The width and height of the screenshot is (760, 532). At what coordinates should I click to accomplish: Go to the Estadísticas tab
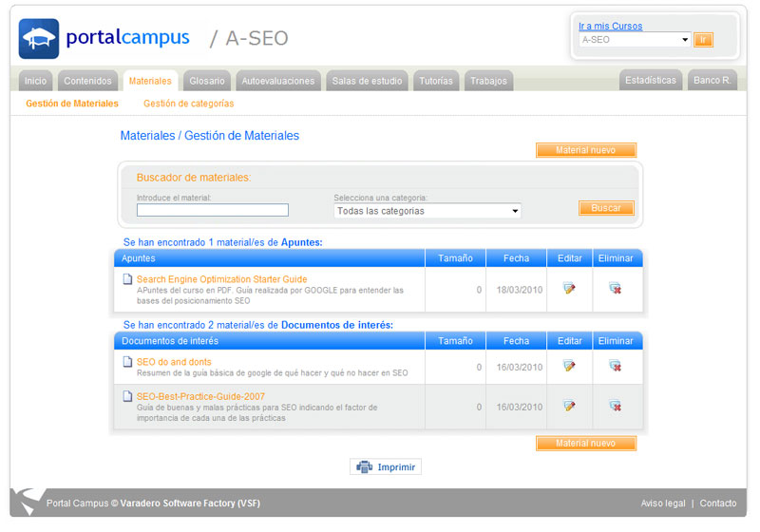pyautogui.click(x=651, y=81)
